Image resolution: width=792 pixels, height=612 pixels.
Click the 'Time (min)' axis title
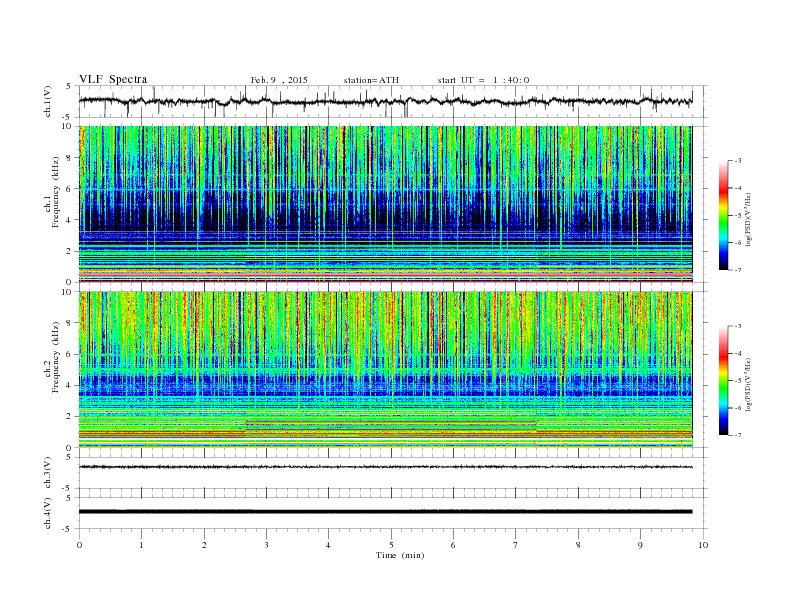[x=400, y=555]
